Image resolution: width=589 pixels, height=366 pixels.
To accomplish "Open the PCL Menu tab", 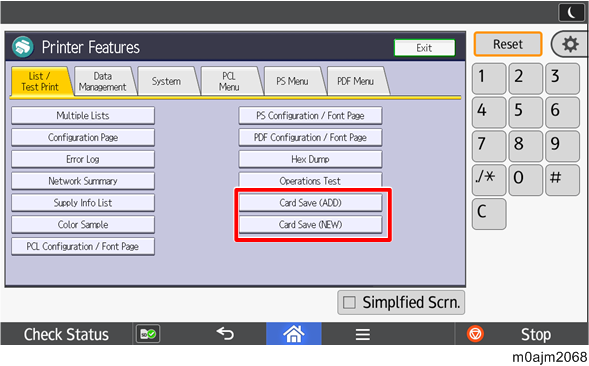I will tap(230, 82).
